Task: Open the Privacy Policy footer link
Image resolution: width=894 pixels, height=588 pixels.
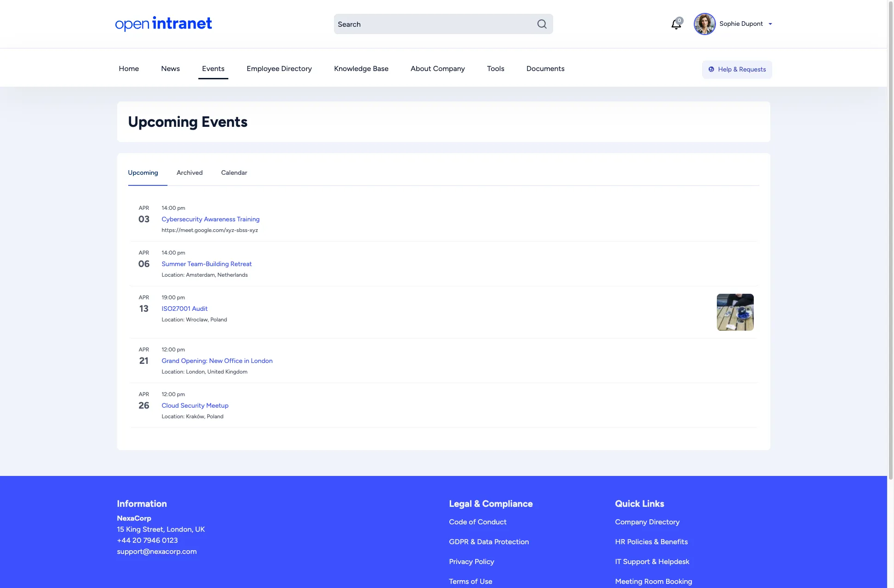Action: point(471,562)
